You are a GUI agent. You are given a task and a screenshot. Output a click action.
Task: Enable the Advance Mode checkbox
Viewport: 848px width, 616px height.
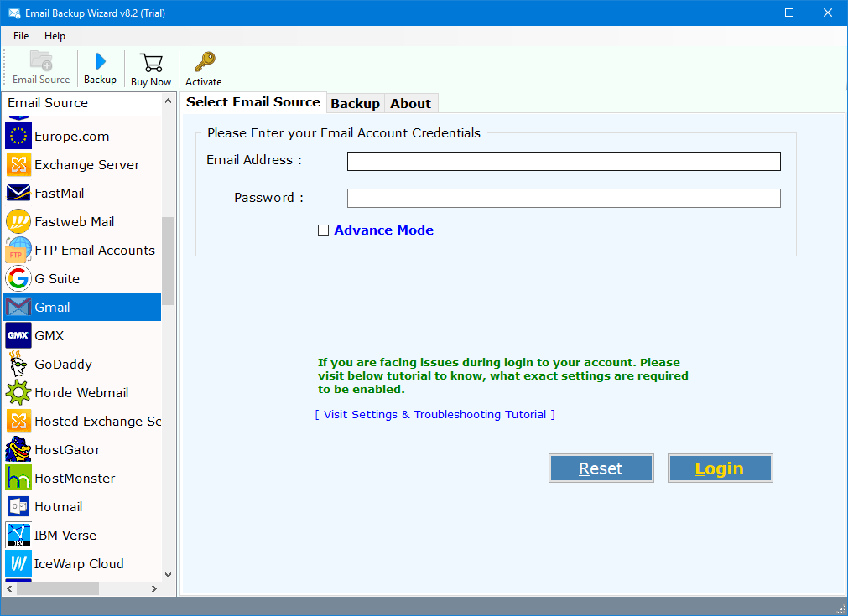coord(324,230)
